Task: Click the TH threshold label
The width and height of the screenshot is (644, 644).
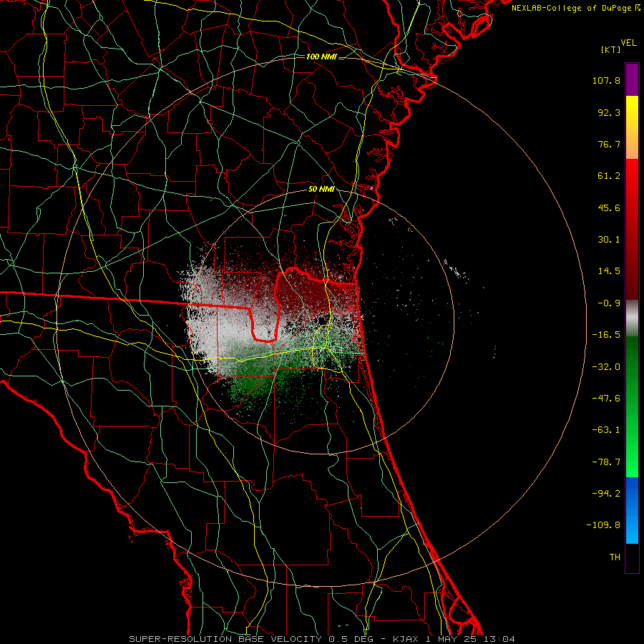Action: (615, 557)
